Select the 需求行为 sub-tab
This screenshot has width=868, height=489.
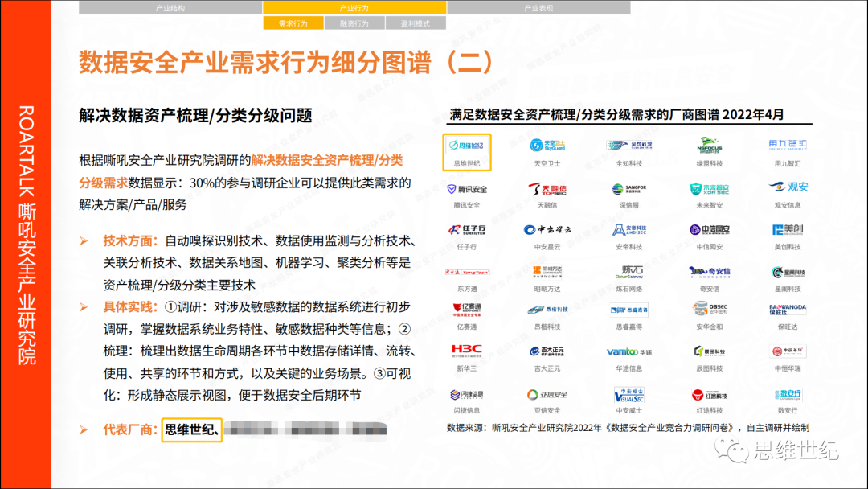293,23
